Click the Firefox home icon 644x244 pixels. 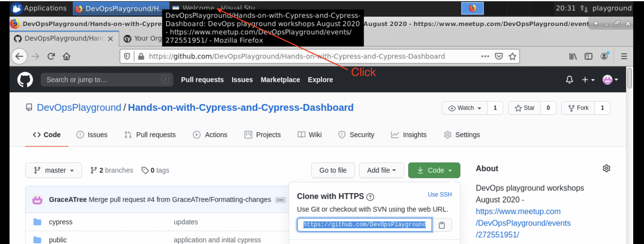click(x=66, y=56)
